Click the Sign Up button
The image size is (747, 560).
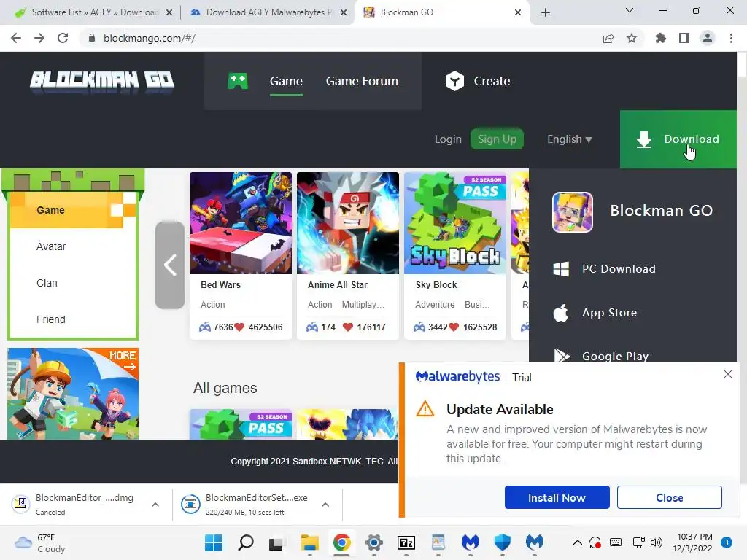pyautogui.click(x=497, y=139)
